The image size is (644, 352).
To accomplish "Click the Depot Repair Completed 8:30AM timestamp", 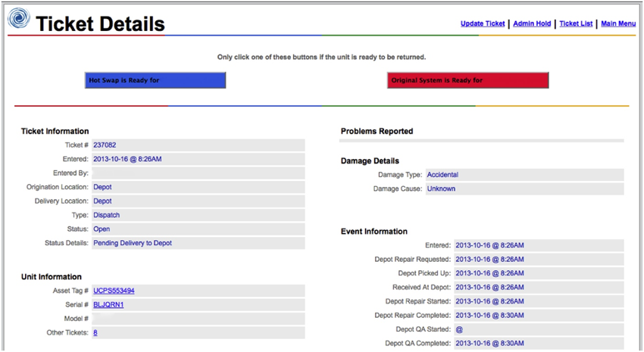I will pos(489,315).
